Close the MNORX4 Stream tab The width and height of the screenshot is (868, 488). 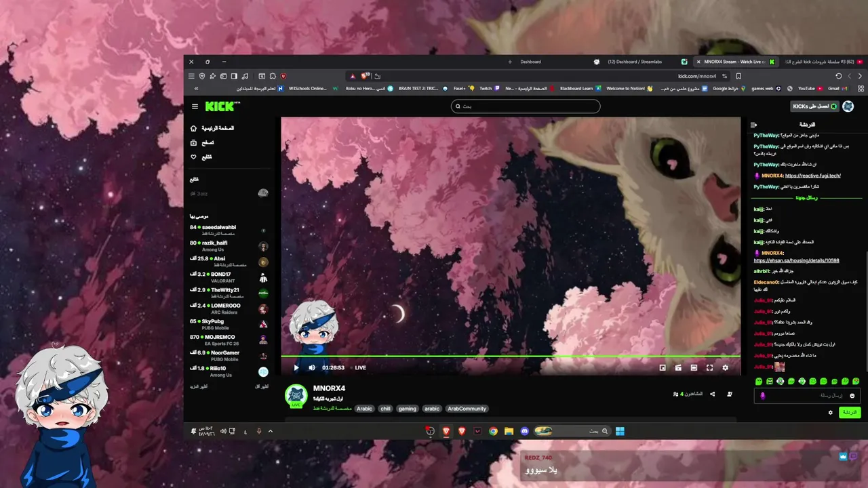pyautogui.click(x=698, y=62)
